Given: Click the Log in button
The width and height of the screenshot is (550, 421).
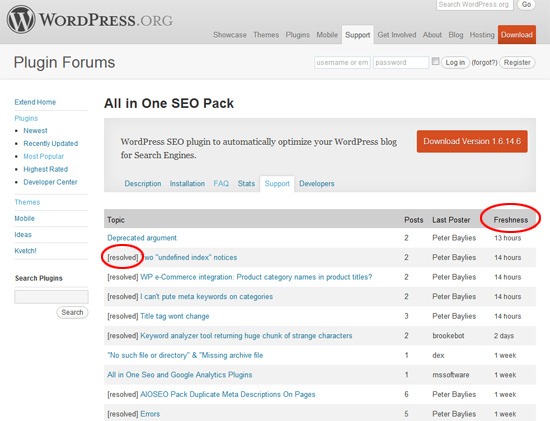Looking at the screenshot, I should click(455, 62).
